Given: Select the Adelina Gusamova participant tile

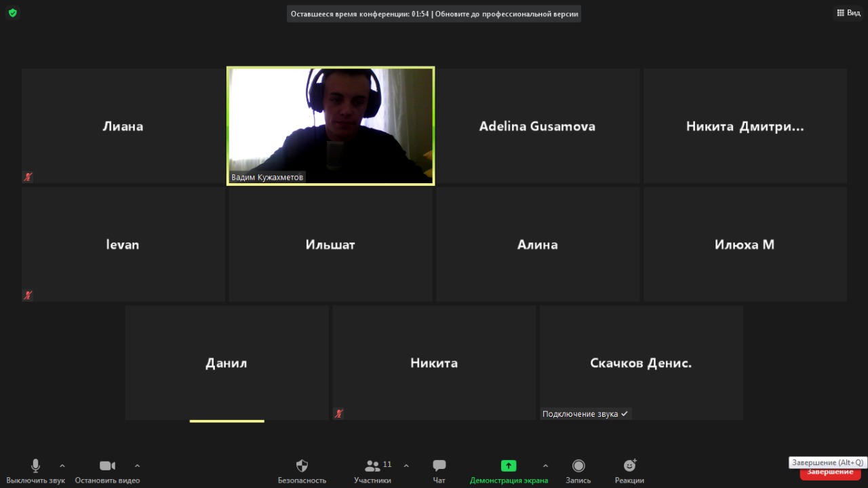Looking at the screenshot, I should pyautogui.click(x=537, y=126).
